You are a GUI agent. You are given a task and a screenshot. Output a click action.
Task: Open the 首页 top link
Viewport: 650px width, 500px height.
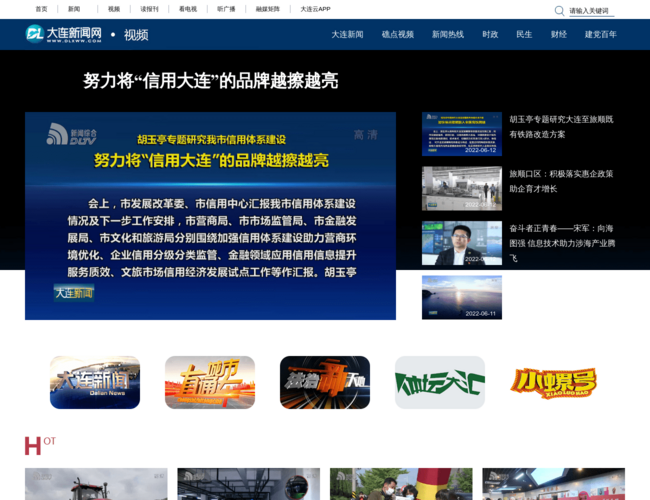pyautogui.click(x=41, y=9)
